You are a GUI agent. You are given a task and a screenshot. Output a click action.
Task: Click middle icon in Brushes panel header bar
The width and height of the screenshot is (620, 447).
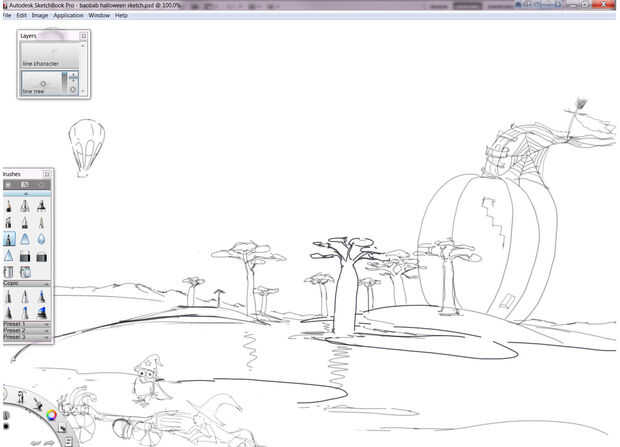(25, 185)
